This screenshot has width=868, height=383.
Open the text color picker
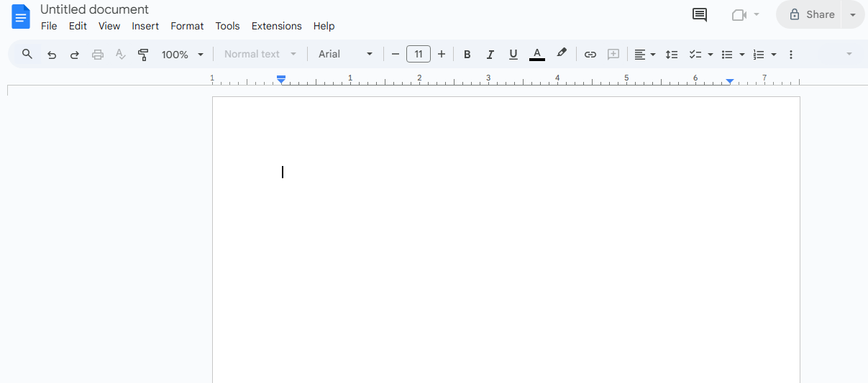[536, 55]
